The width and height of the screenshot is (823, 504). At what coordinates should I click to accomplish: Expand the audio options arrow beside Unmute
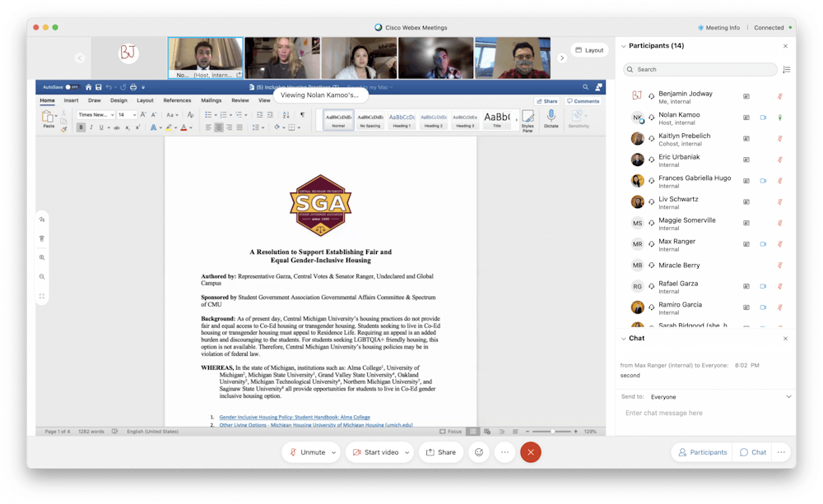pos(333,452)
